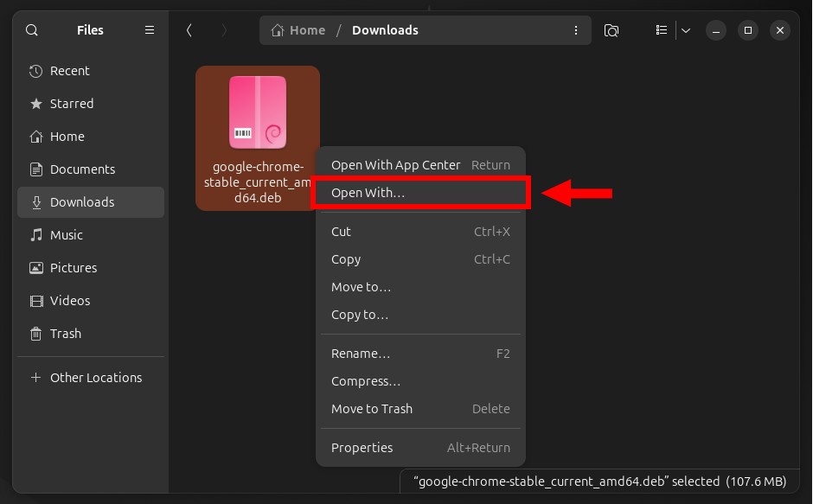
Task: Click the google-chrome-stable_current_amd64.deb file name
Action: coord(258,182)
